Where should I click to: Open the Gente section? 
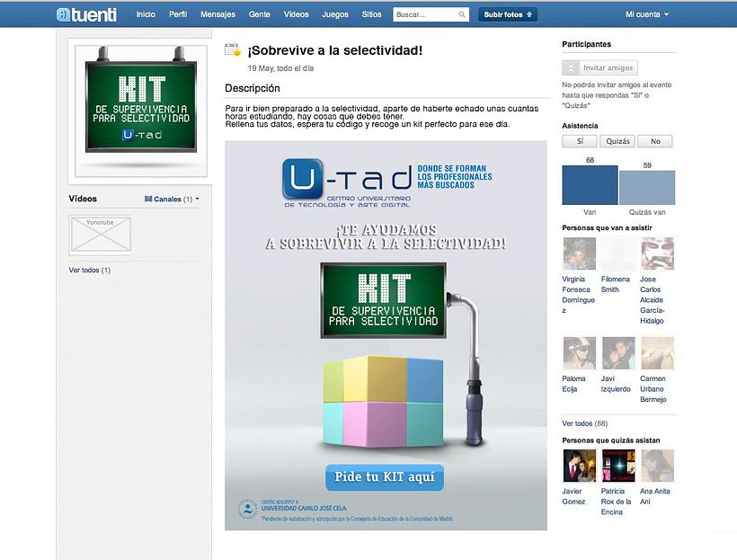pyautogui.click(x=260, y=14)
